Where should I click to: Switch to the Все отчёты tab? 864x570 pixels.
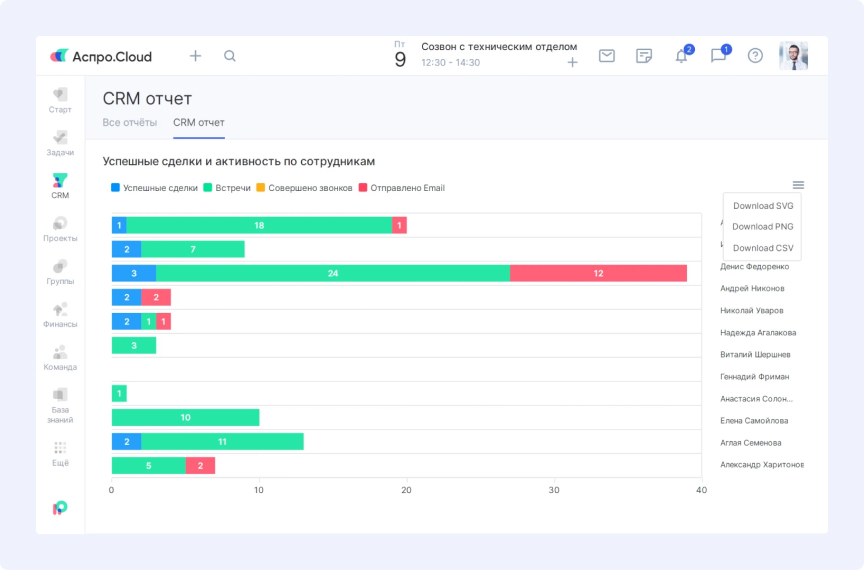tap(130, 123)
